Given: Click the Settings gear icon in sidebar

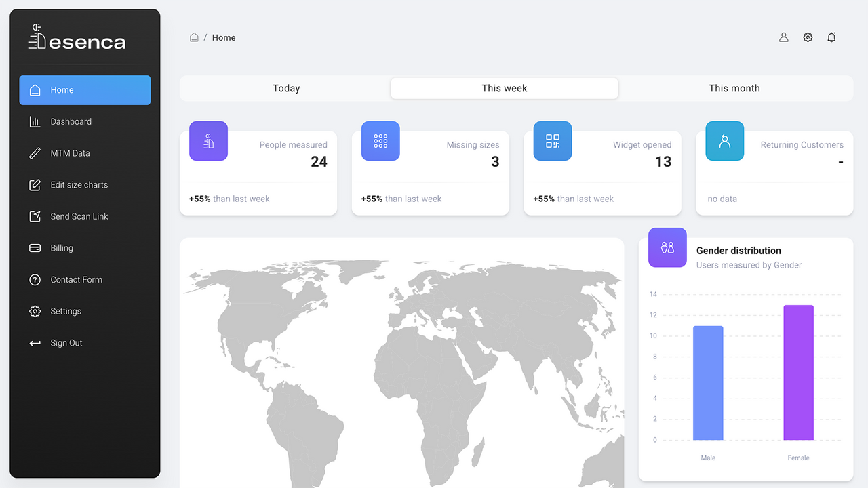Looking at the screenshot, I should coord(35,311).
